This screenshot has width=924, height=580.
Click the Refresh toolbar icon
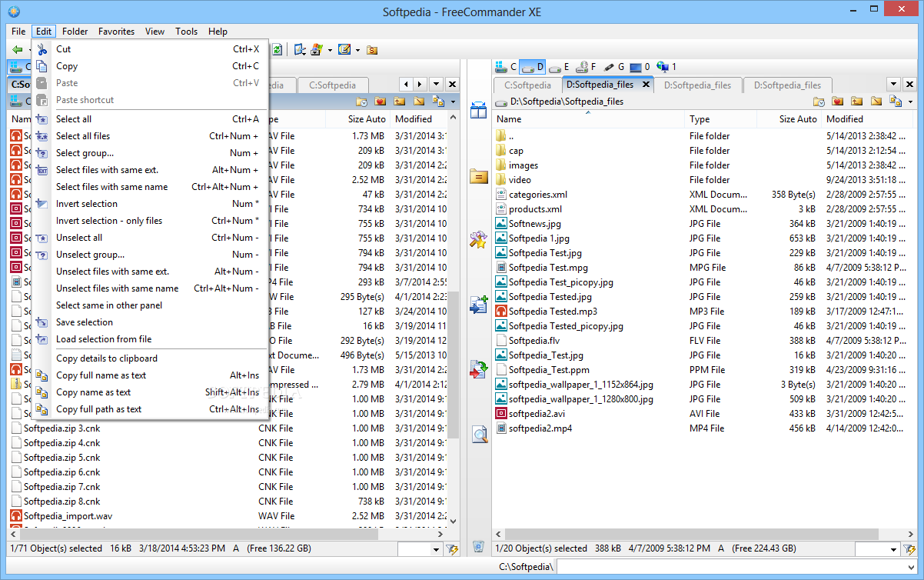[x=277, y=49]
